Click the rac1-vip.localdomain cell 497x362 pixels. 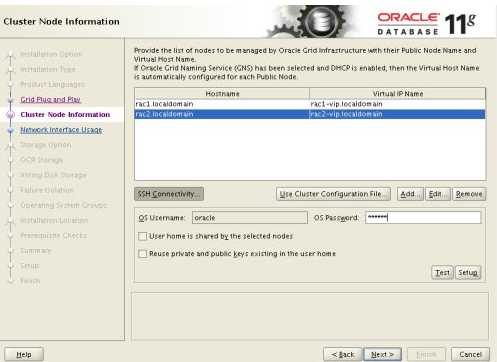tap(397, 104)
